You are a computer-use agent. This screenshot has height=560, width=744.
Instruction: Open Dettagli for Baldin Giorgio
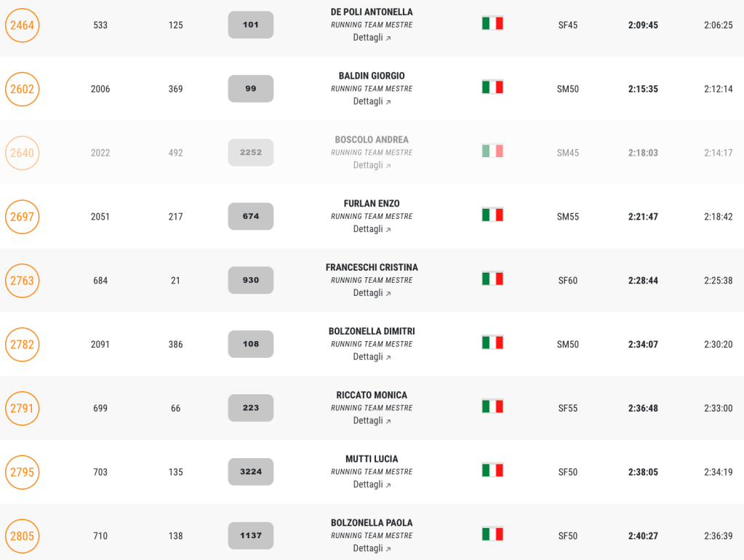pos(372,102)
